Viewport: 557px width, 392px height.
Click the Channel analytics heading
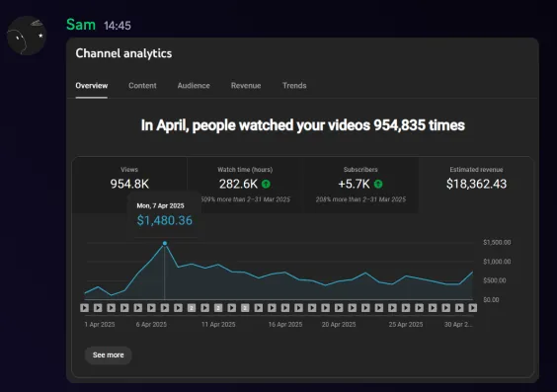[x=123, y=53]
